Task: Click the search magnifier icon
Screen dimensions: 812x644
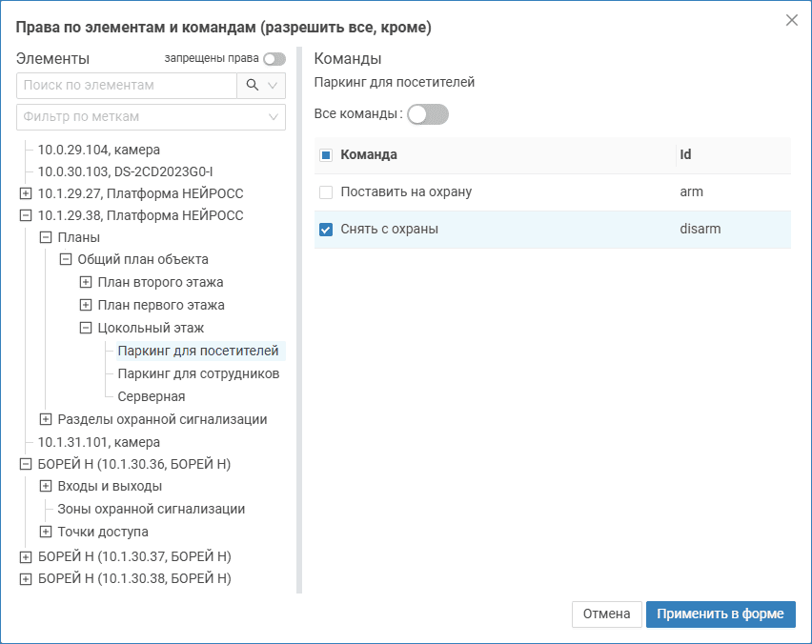Action: pos(252,86)
